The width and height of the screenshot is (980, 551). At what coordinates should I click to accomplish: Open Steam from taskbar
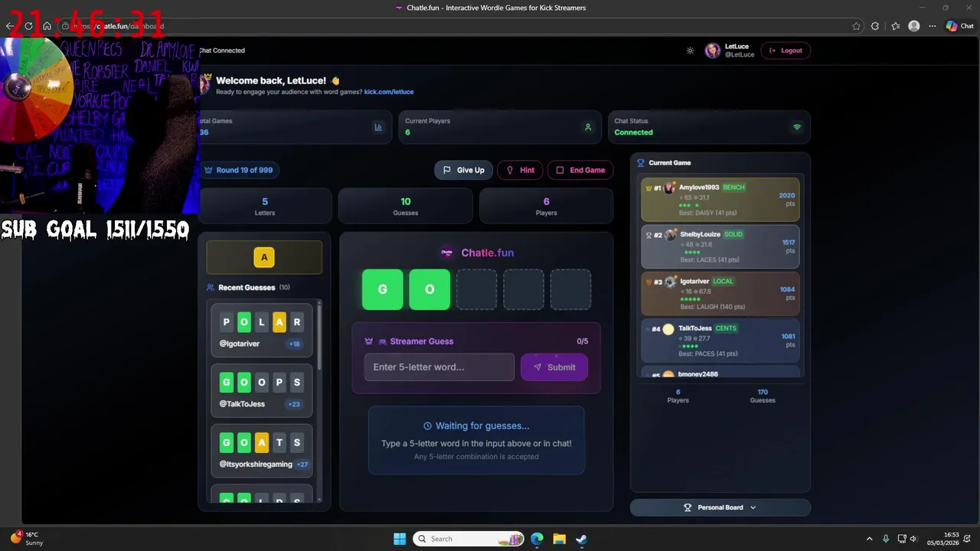click(582, 539)
